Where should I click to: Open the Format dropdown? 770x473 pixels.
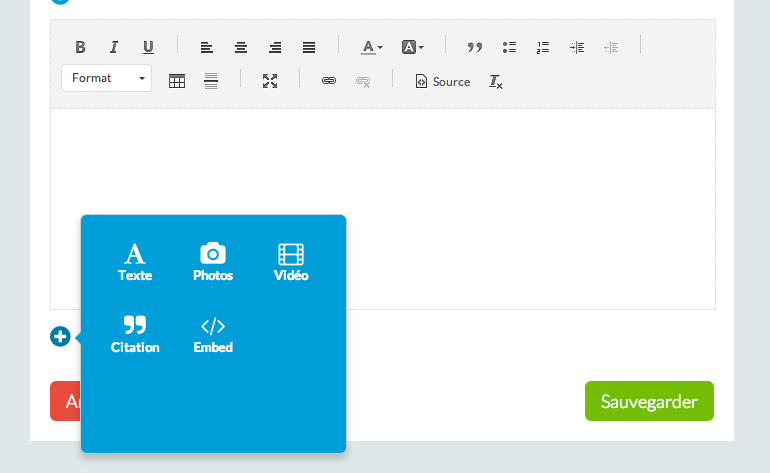pos(106,78)
